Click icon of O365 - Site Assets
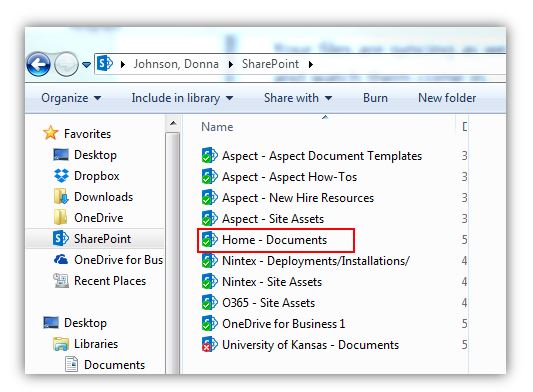Viewport: 533px width, 392px height. [x=209, y=303]
